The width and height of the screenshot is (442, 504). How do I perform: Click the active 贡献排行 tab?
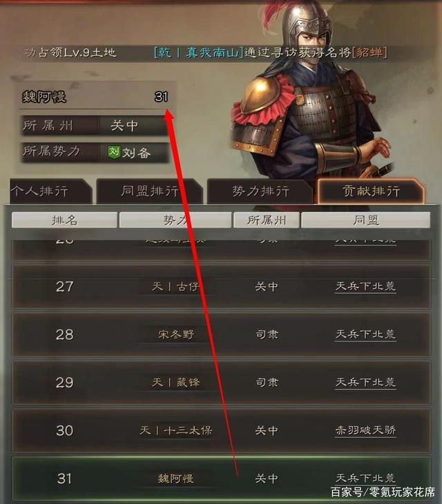[x=371, y=192]
